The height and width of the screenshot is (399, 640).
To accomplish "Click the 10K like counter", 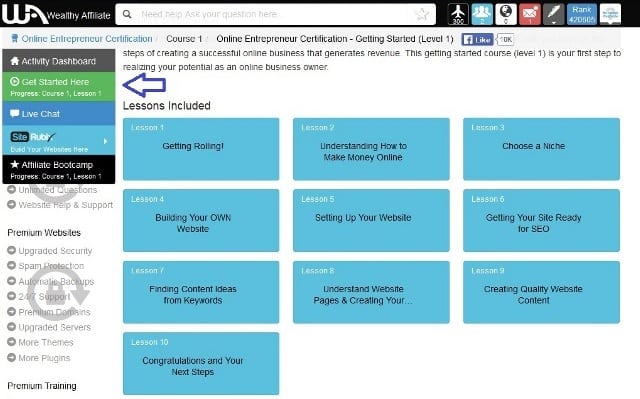I will (505, 40).
